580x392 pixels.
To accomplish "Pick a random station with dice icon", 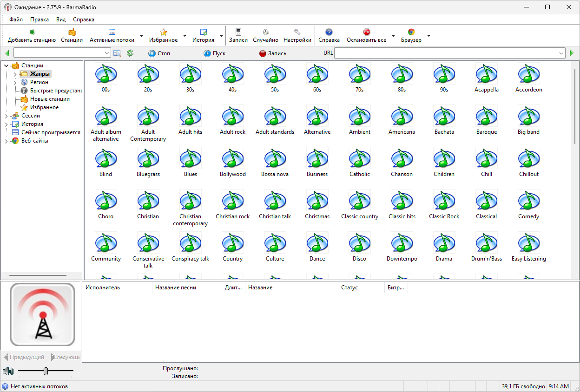I will coord(266,32).
